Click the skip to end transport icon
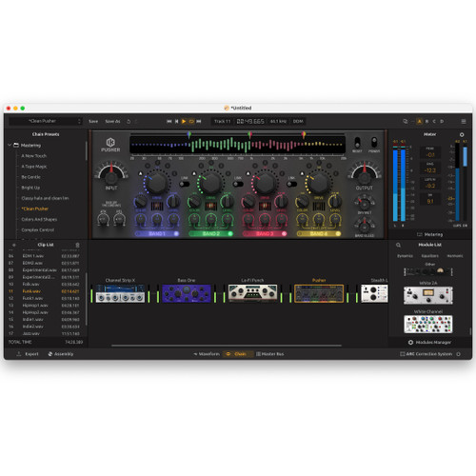 click(199, 121)
